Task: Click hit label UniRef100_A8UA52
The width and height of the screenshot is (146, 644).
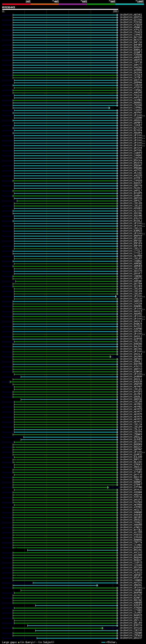Action: pos(131,314)
